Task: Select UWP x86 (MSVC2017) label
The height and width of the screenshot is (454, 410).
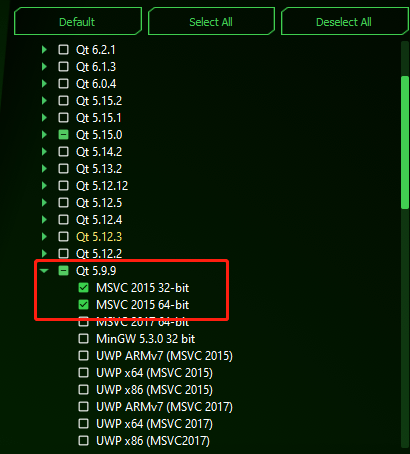Action: (153, 441)
